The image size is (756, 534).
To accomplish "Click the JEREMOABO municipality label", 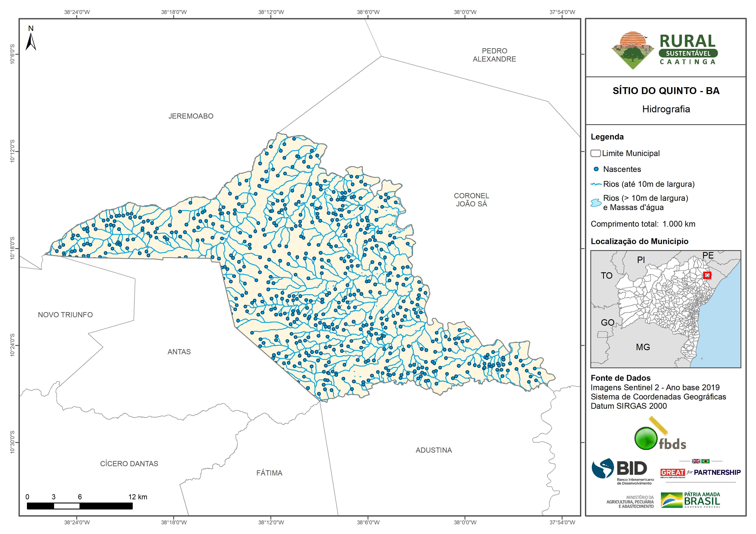I will click(191, 116).
